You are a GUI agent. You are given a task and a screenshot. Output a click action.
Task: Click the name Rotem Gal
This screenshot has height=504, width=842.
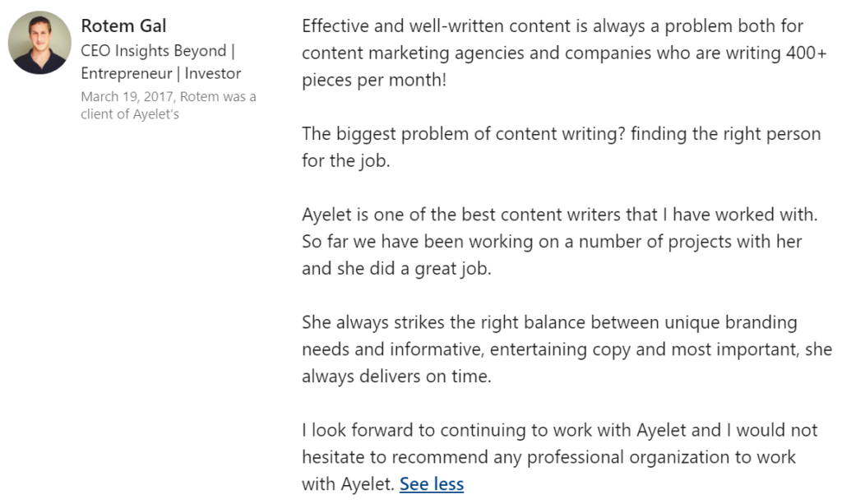click(x=123, y=25)
